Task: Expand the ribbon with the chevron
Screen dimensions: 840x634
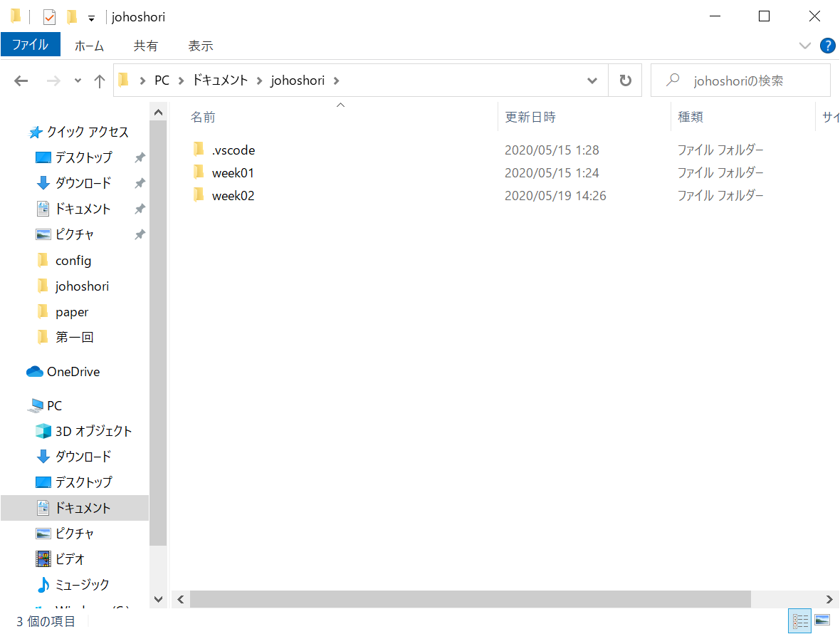Action: pos(804,46)
